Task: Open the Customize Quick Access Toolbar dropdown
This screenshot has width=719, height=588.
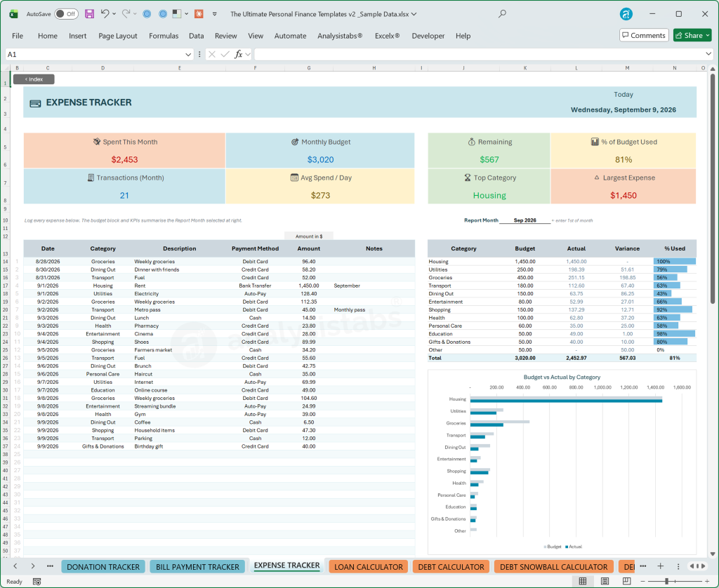Action: tap(214, 14)
